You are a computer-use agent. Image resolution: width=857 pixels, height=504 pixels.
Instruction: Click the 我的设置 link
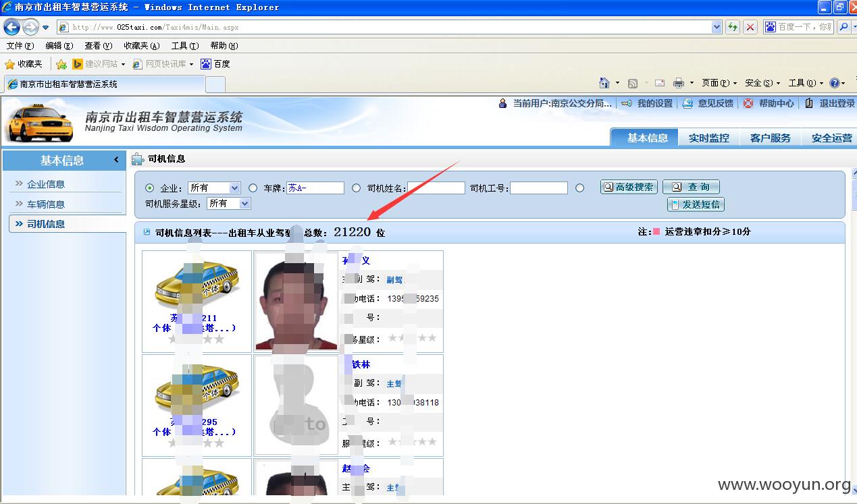point(654,103)
